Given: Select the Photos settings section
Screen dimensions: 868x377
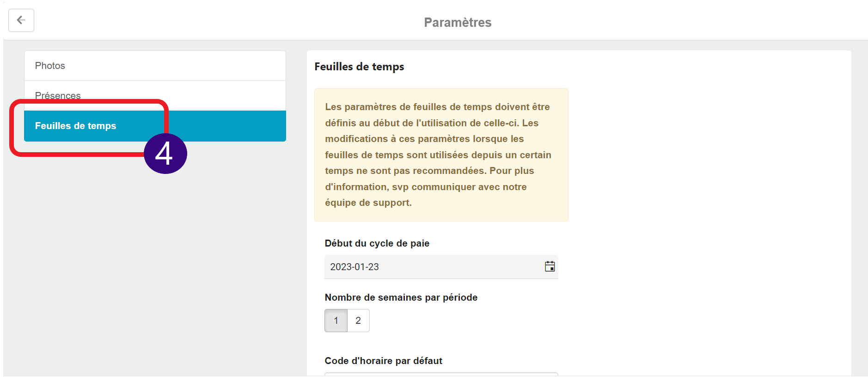Looking at the screenshot, I should pyautogui.click(x=155, y=66).
